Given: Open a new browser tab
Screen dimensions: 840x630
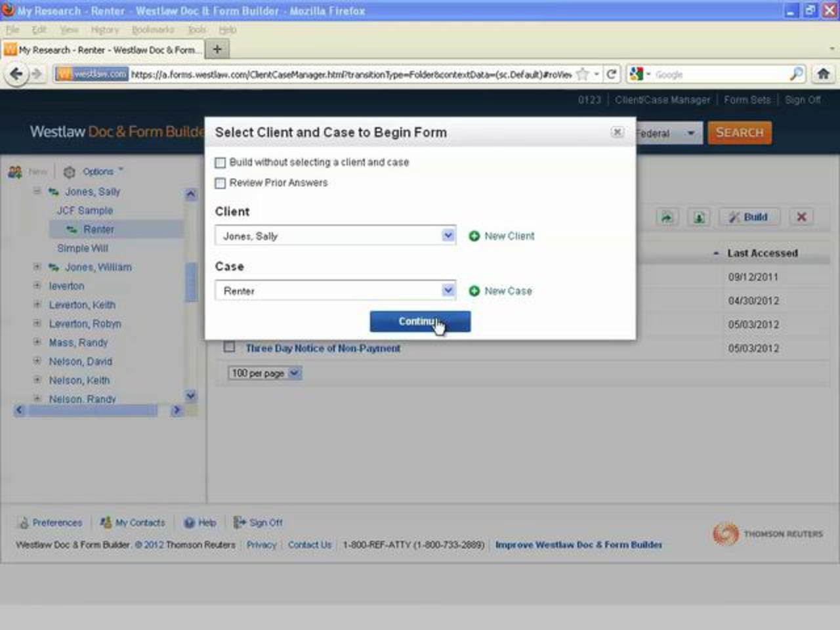Looking at the screenshot, I should [217, 49].
